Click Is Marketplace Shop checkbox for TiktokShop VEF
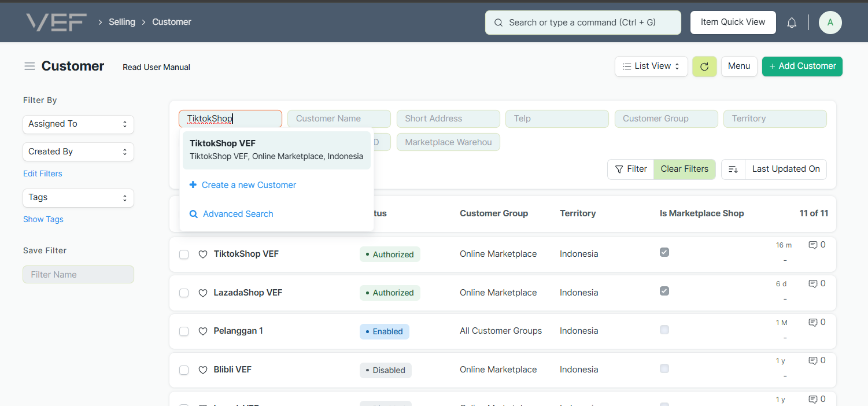The width and height of the screenshot is (868, 406). tap(664, 252)
